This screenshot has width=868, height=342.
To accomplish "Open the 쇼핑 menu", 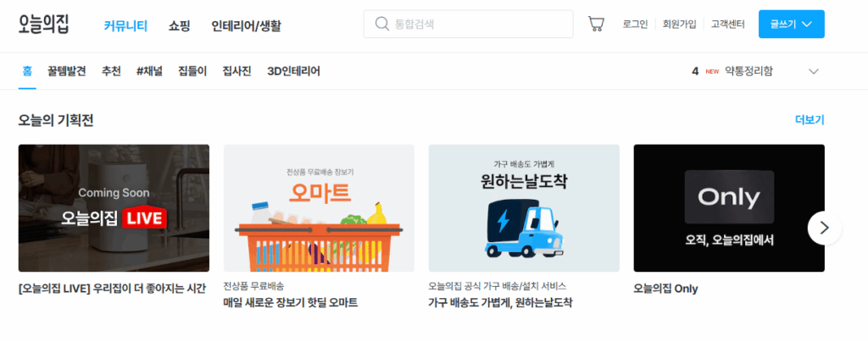I will 180,25.
